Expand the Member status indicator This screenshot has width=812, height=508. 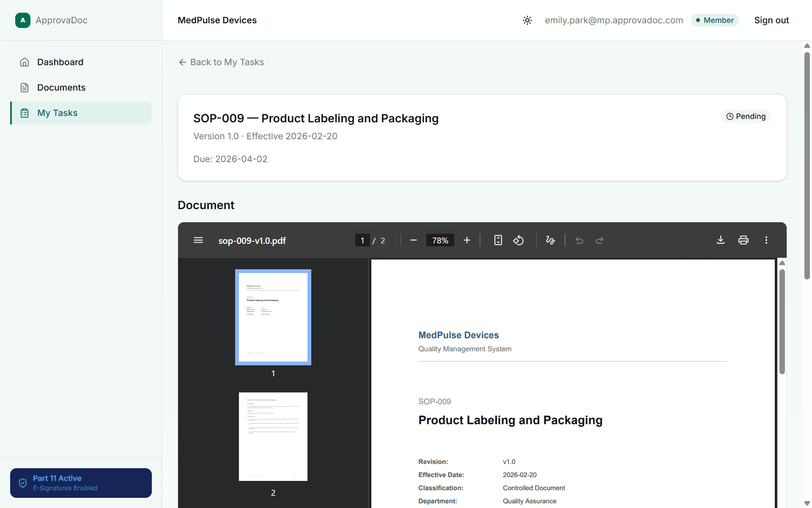click(714, 20)
